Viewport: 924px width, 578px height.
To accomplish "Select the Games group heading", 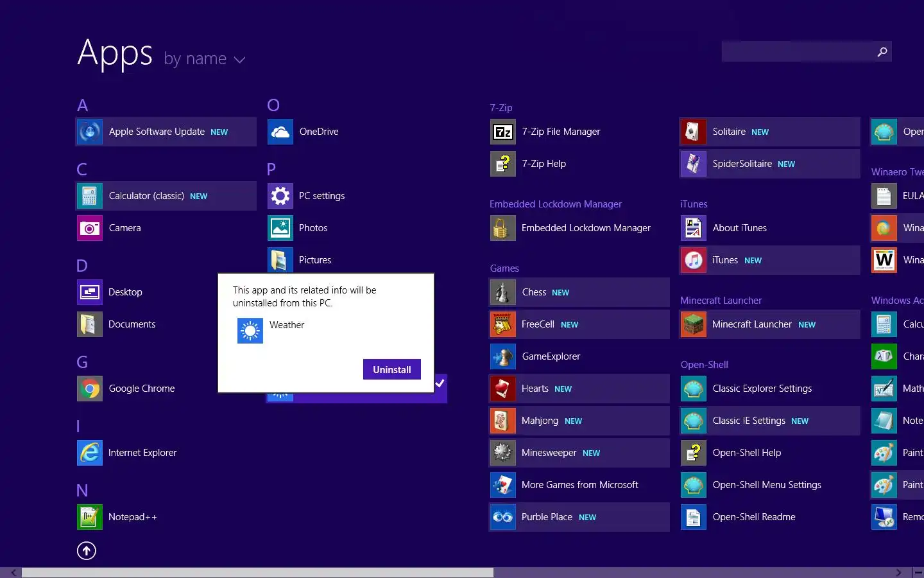I will tap(504, 268).
